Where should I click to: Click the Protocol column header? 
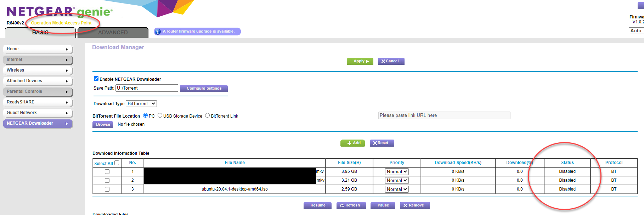pos(614,163)
